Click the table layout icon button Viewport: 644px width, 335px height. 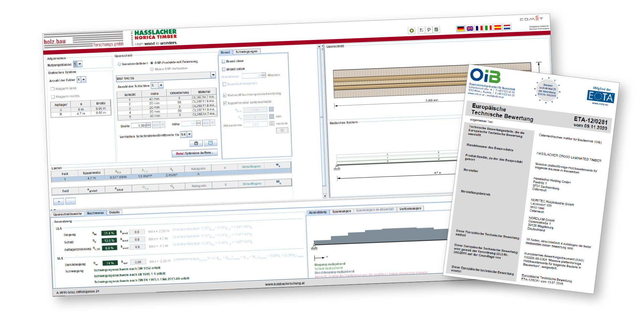[211, 143]
